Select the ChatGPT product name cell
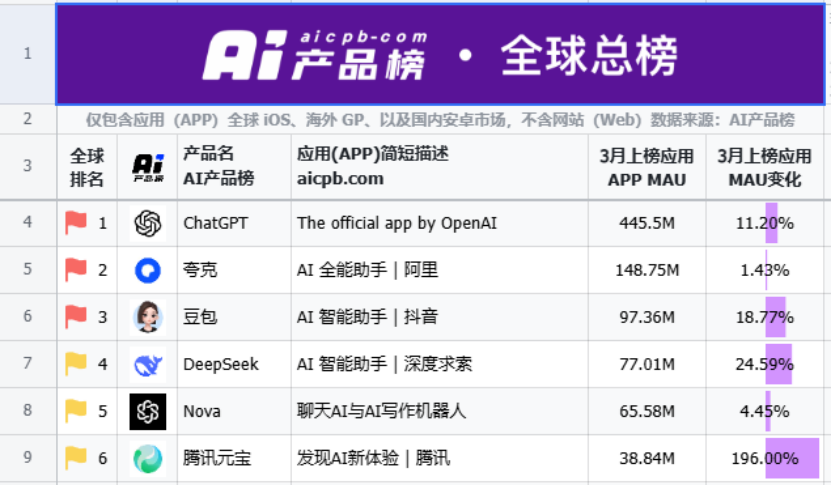Screen dimensions: 831x486 (x=234, y=223)
